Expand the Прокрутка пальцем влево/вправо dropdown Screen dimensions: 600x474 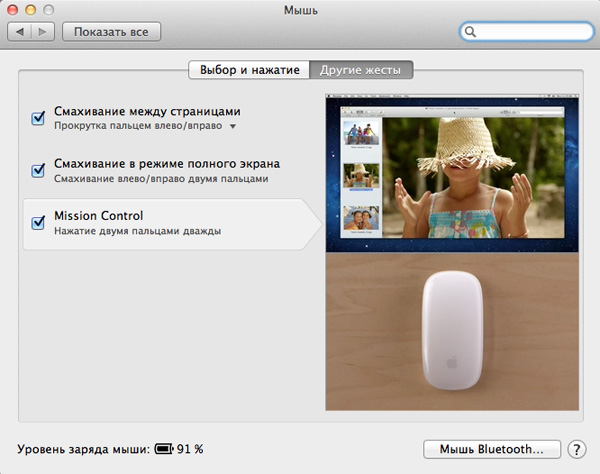coord(232,127)
